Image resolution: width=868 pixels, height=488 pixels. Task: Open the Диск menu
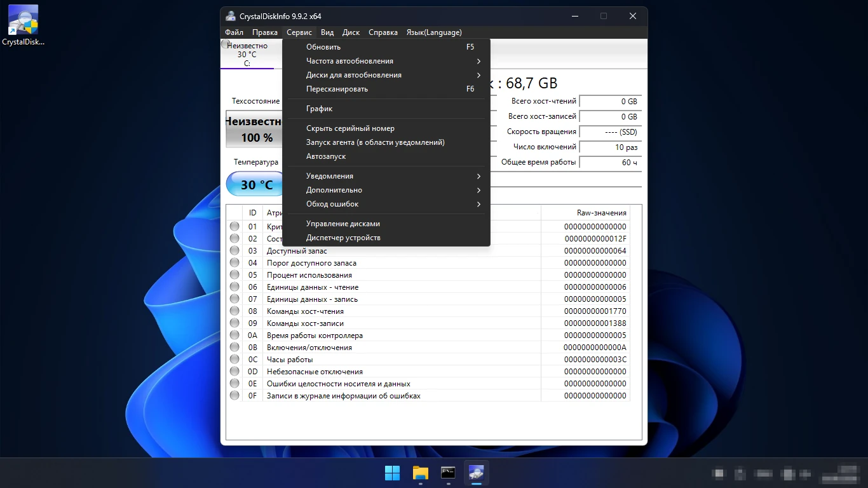(351, 32)
